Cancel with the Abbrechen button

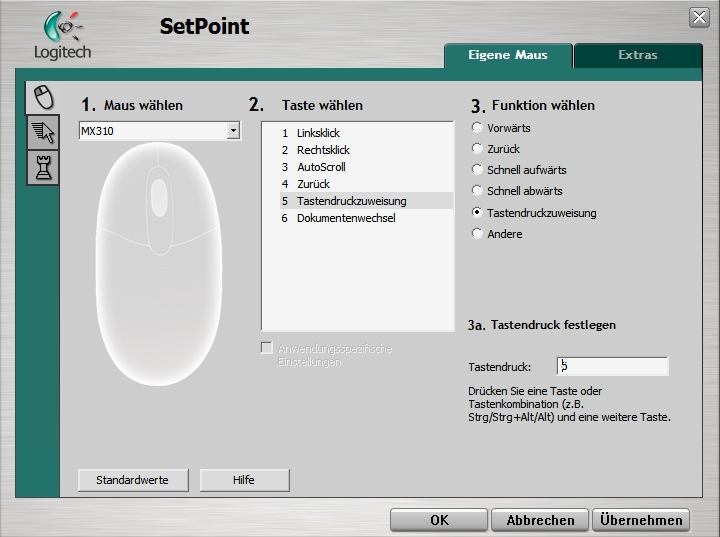pyautogui.click(x=540, y=520)
